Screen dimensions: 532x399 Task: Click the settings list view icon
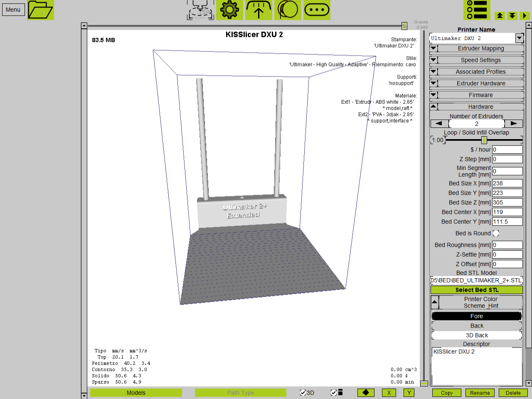(x=477, y=10)
